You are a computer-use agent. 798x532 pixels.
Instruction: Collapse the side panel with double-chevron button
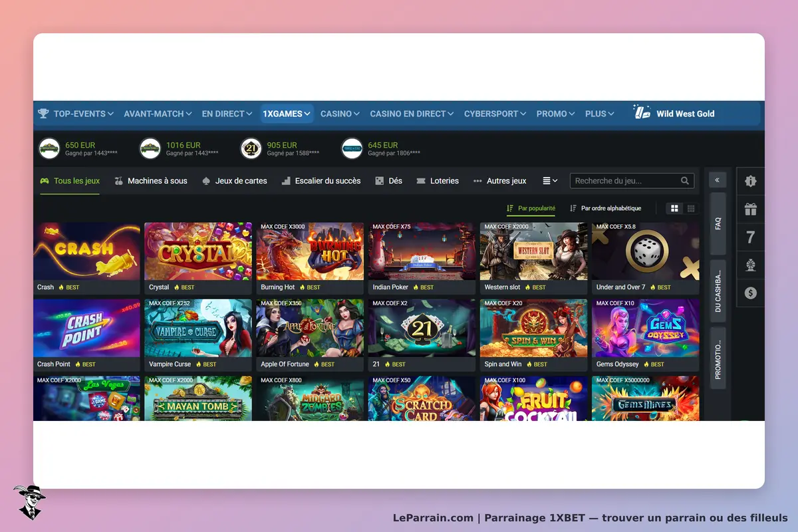[x=718, y=180]
